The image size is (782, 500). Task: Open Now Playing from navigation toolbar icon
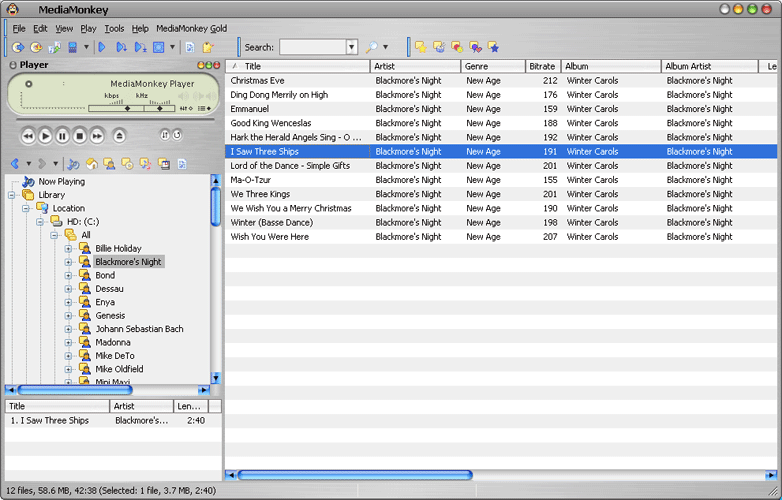click(73, 164)
